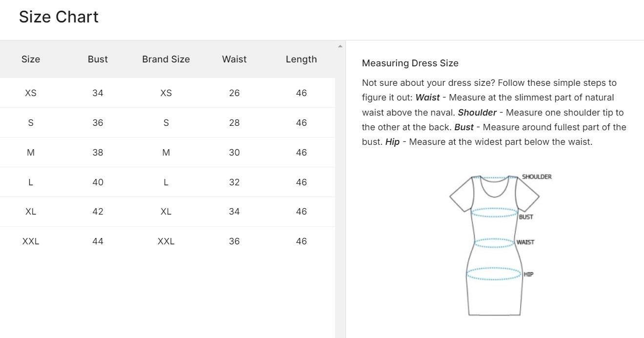Select the BUST label on dress diagram
Screen dimensions: 644x338
[x=526, y=217]
